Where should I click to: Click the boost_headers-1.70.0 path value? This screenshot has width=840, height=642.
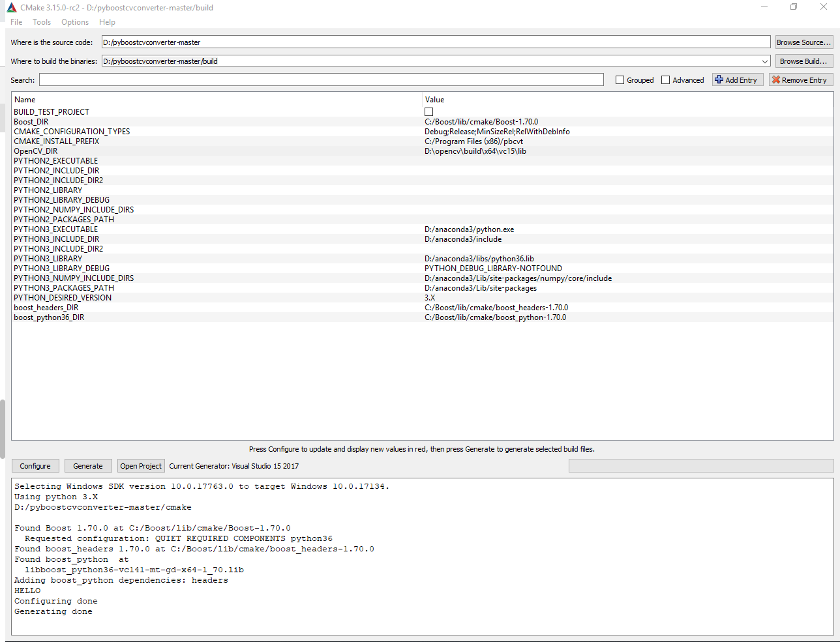pos(496,308)
